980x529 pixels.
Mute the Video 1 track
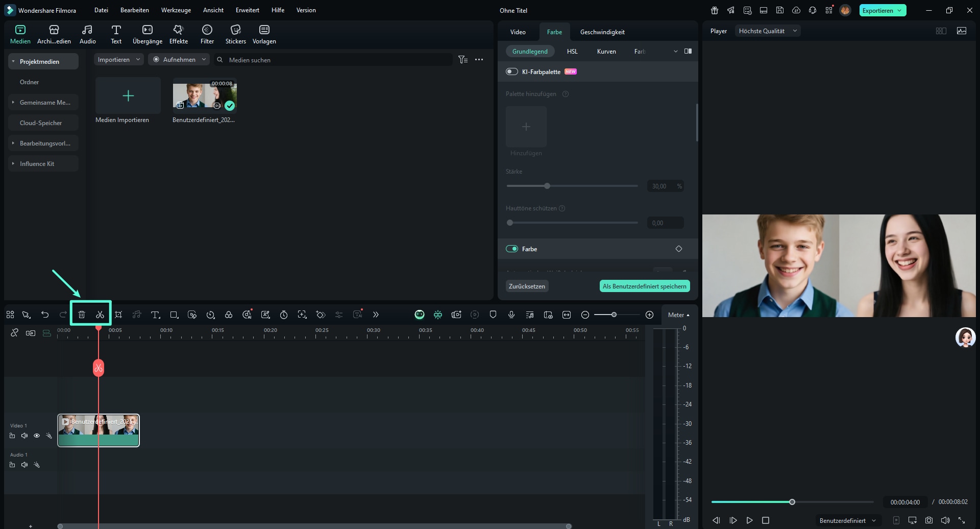24,436
